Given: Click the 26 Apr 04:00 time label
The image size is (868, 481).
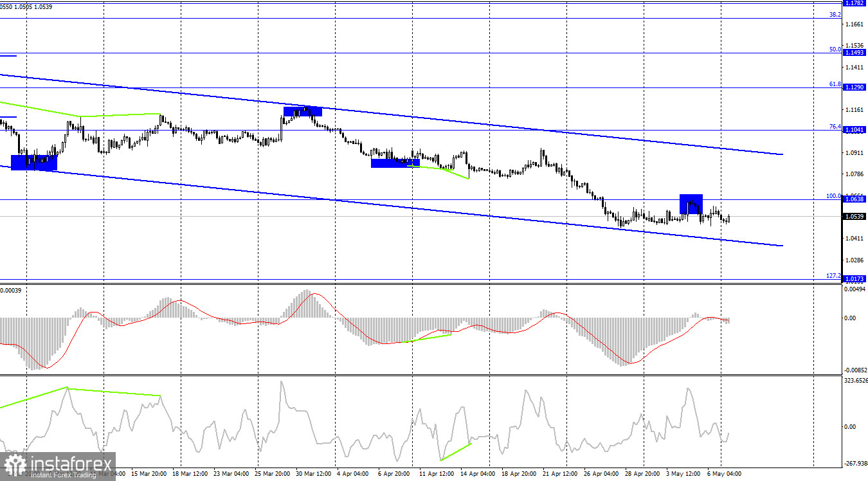Looking at the screenshot, I should [x=602, y=474].
